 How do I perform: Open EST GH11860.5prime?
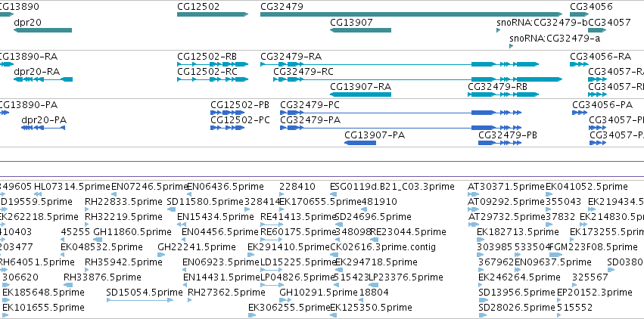[132, 231]
